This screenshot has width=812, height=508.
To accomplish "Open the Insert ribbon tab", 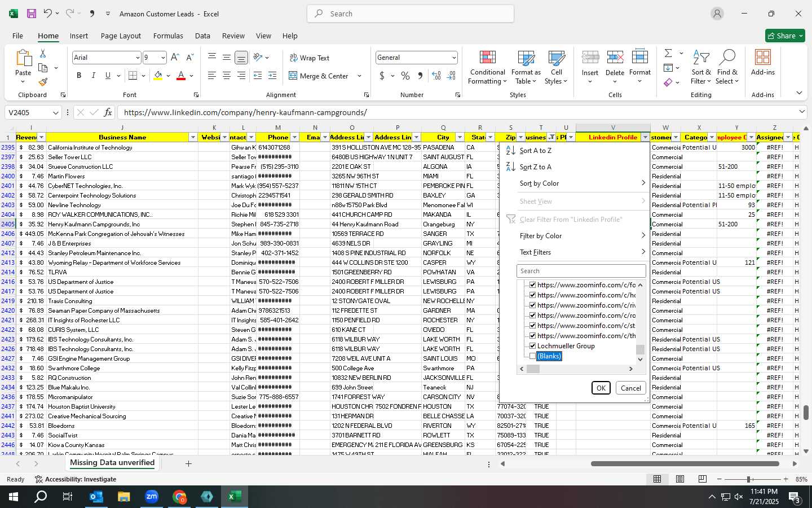I will pos(79,36).
